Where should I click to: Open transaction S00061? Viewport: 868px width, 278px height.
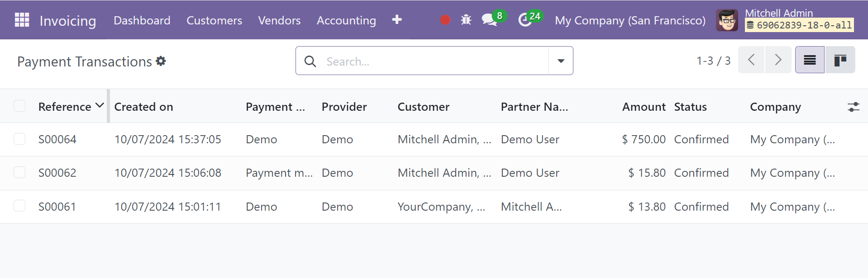click(57, 207)
